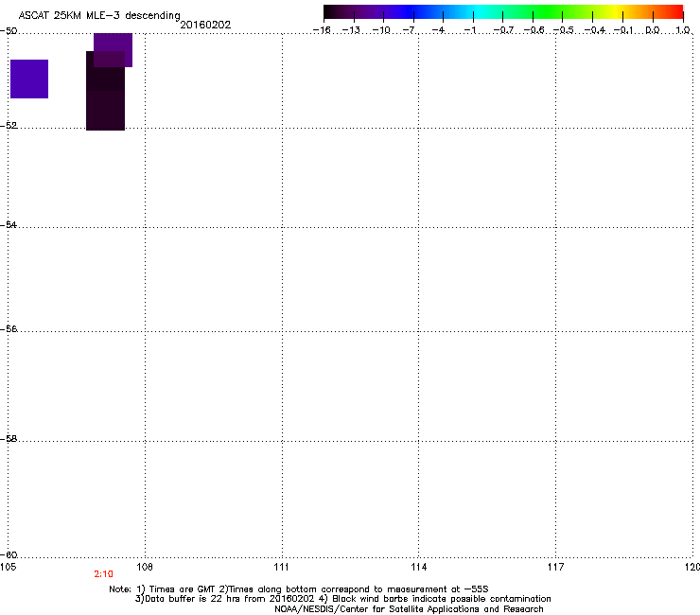Click the ASCAT 25KM MLE-3 descending title
The width and height of the screenshot is (700, 615).
99,15
